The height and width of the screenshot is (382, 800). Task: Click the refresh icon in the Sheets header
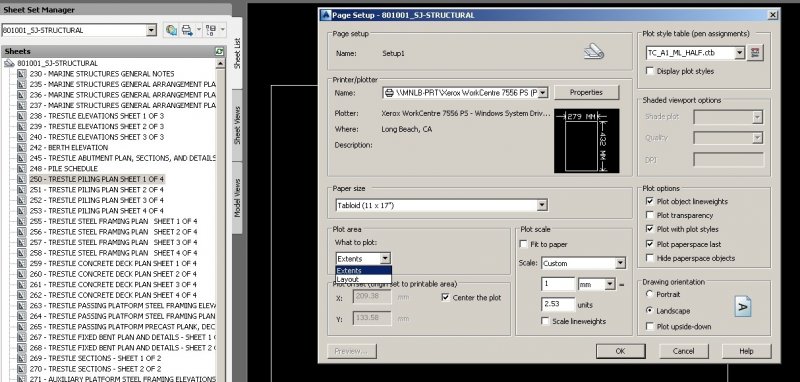[219, 52]
